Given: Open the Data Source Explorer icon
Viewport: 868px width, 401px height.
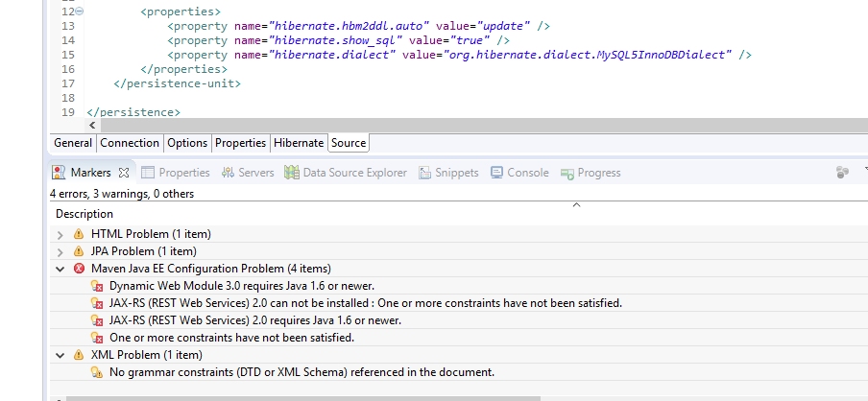Looking at the screenshot, I should tap(292, 173).
